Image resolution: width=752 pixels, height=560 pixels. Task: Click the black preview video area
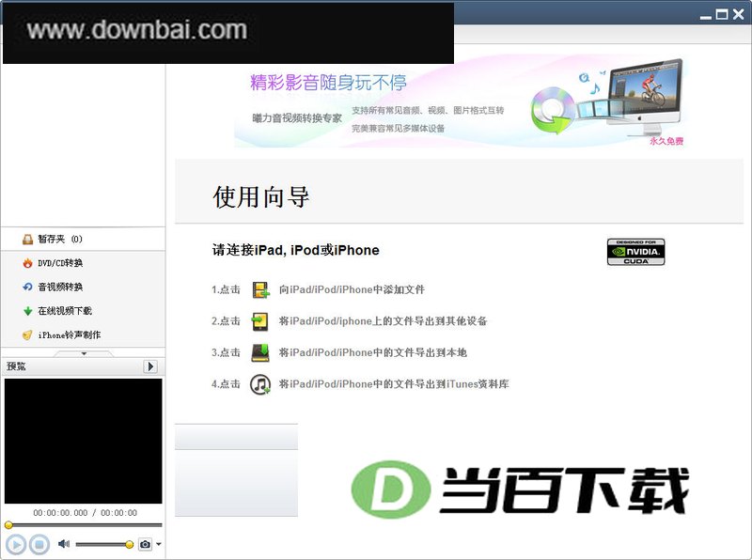pos(84,441)
